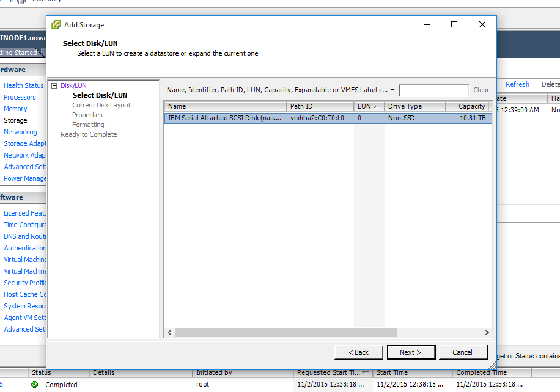The image size is (560, 392).
Task: Click Delete in the background window
Action: [550, 84]
